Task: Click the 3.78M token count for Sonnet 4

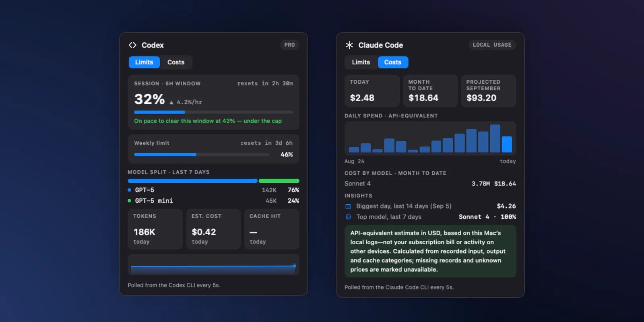Action: (481, 184)
